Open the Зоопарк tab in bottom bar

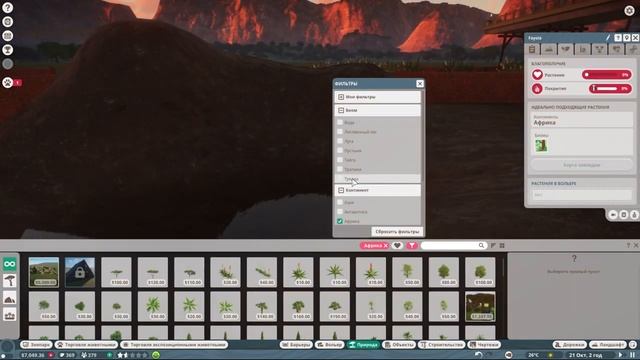click(x=36, y=344)
